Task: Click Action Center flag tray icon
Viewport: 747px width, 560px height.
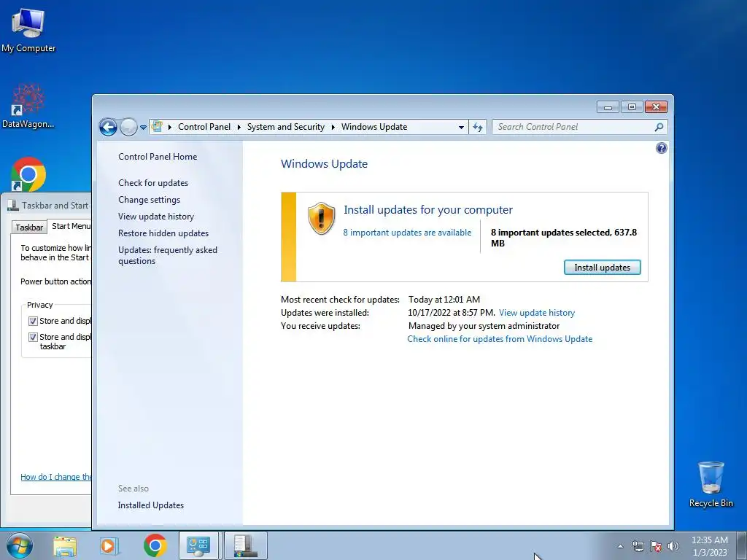Action: tap(656, 546)
